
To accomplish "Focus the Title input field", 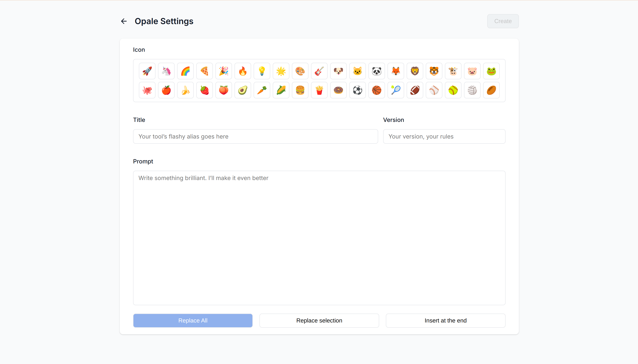I will pos(255,136).
